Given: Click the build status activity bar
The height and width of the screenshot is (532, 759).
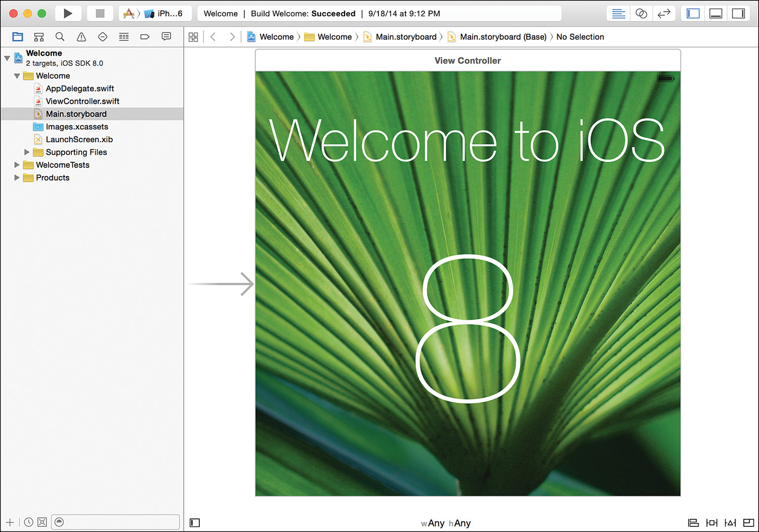Looking at the screenshot, I should coord(379,14).
